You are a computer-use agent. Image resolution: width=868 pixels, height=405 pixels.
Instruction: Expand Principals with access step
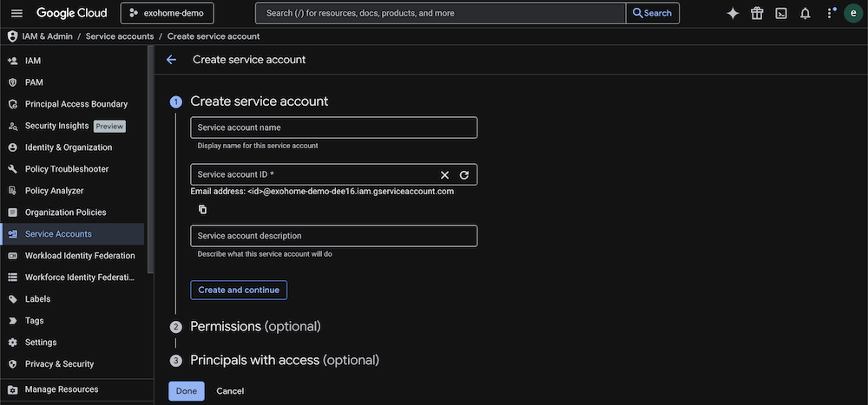pos(284,360)
